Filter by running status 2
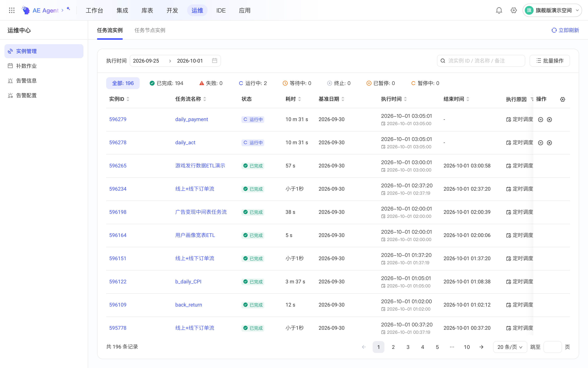588x368 pixels. (x=253, y=83)
